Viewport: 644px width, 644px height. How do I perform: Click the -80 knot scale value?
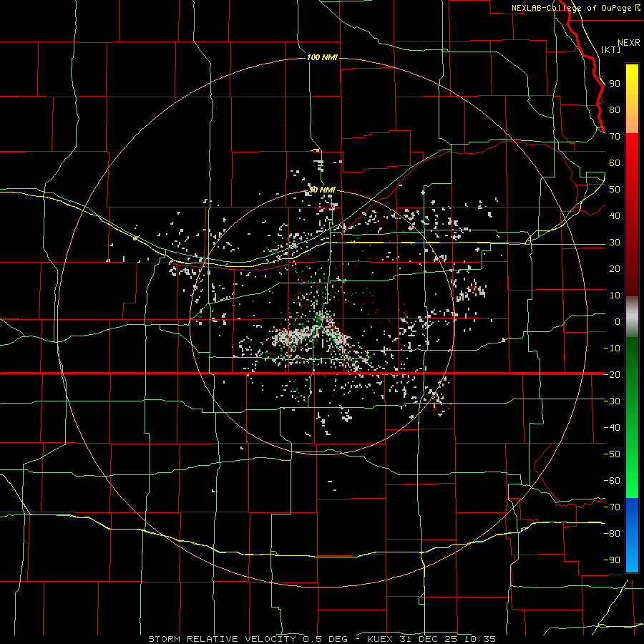(x=612, y=534)
